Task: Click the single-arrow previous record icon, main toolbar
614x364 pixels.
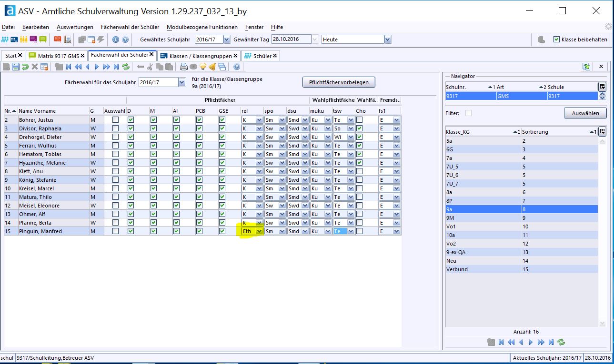Action: (x=88, y=67)
